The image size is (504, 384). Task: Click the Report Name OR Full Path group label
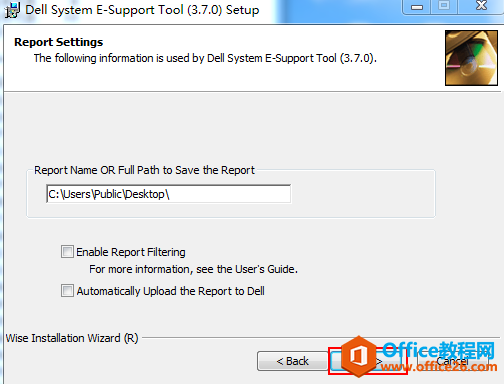pos(144,170)
